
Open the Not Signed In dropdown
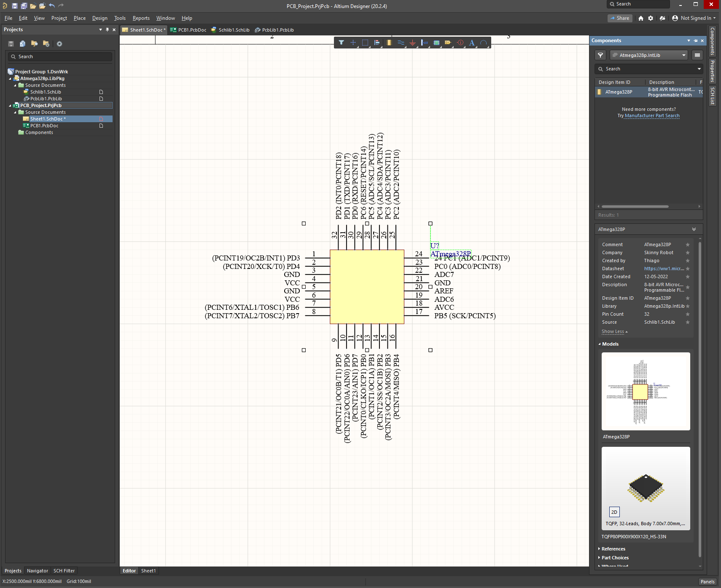[x=694, y=18]
